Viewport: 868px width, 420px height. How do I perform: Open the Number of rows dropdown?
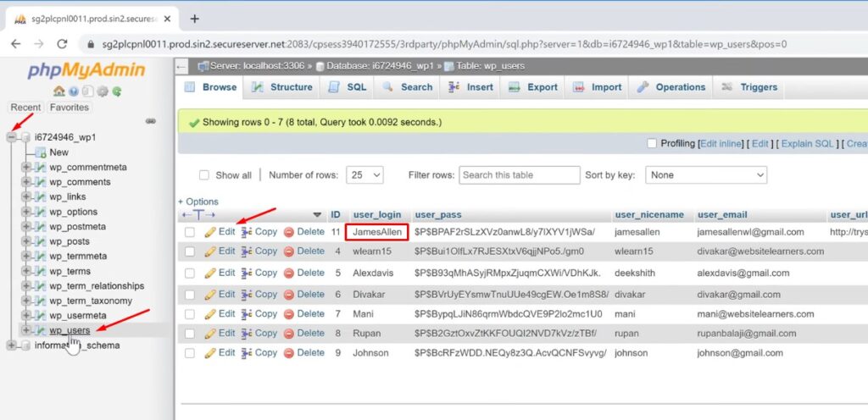click(x=364, y=175)
